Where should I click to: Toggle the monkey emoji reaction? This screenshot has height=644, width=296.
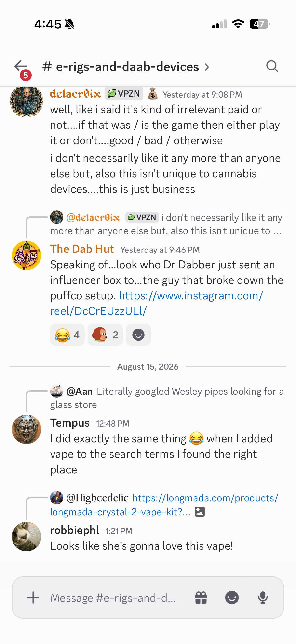pyautogui.click(x=105, y=335)
